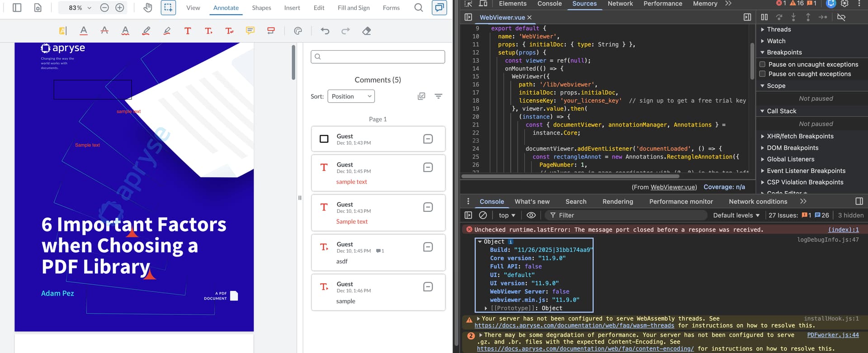
Task: Toggle the comments notes panel button
Action: pyautogui.click(x=439, y=8)
